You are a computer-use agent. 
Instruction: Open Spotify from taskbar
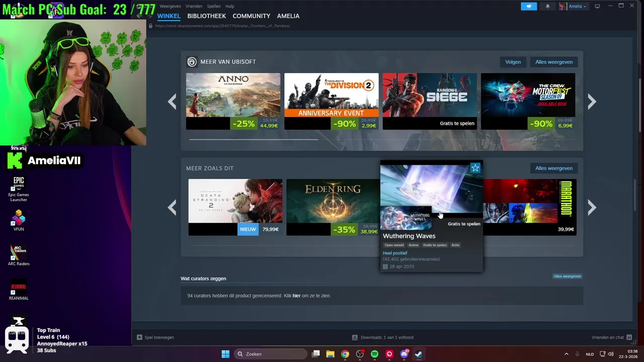pyautogui.click(x=374, y=354)
